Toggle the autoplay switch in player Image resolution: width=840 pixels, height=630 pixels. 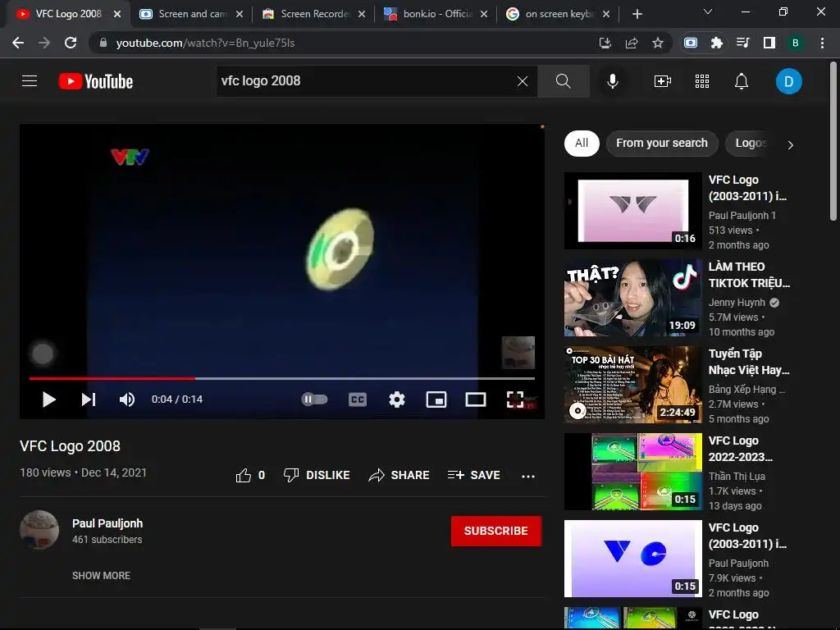pos(314,399)
